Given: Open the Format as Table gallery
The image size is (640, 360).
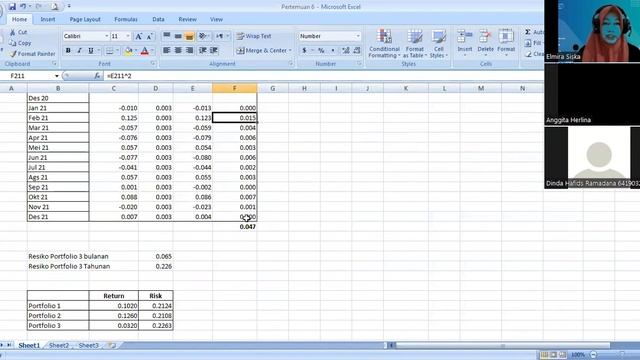Looking at the screenshot, I should [x=415, y=44].
